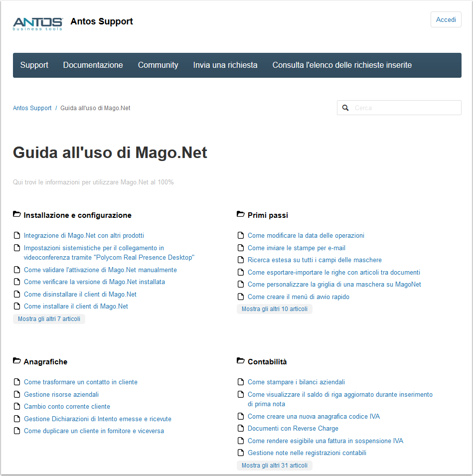The image size is (473, 476).
Task: Open Consulta l'elenco delle richieste inserite
Action: (342, 65)
